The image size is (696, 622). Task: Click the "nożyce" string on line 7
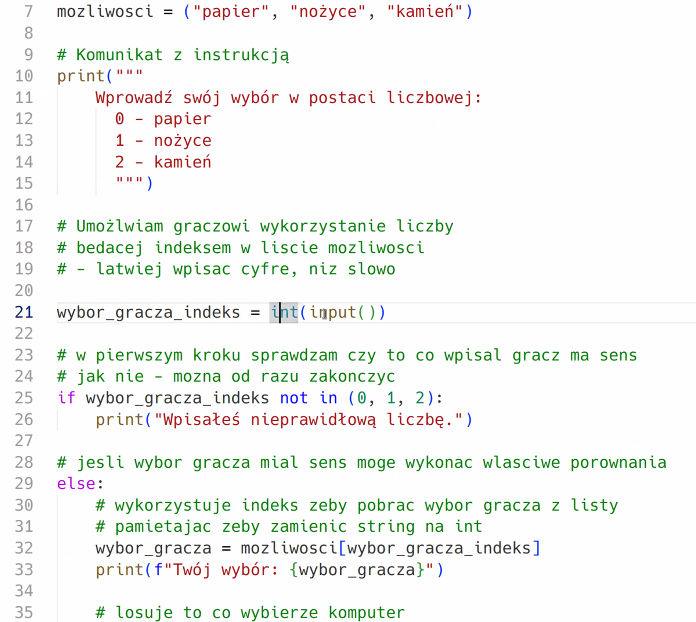(328, 12)
